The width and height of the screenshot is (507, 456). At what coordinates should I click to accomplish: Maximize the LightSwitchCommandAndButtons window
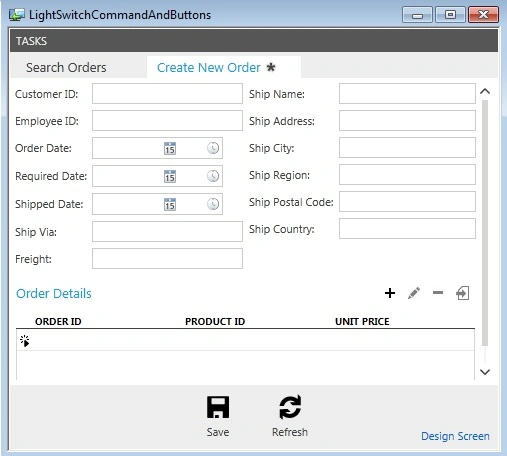[450, 15]
